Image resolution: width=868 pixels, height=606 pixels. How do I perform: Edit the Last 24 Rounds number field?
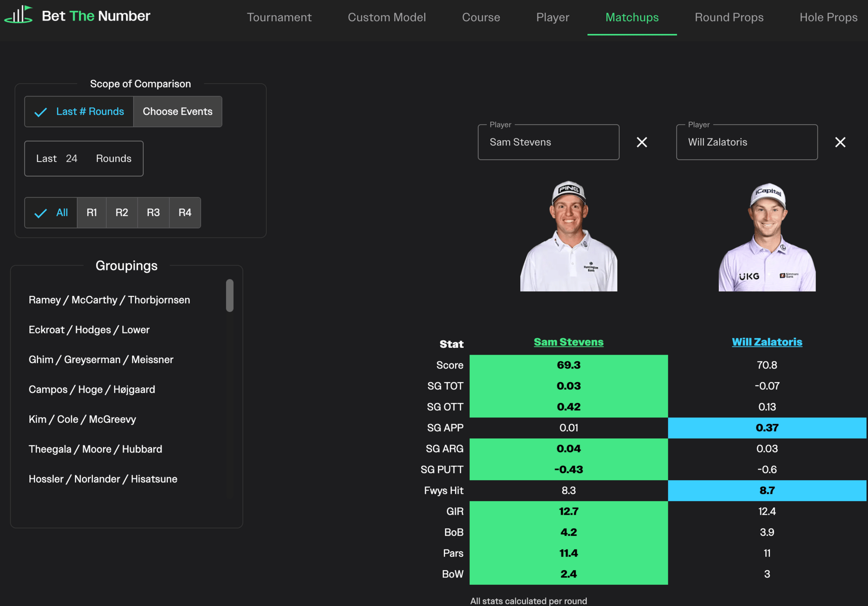pos(72,159)
